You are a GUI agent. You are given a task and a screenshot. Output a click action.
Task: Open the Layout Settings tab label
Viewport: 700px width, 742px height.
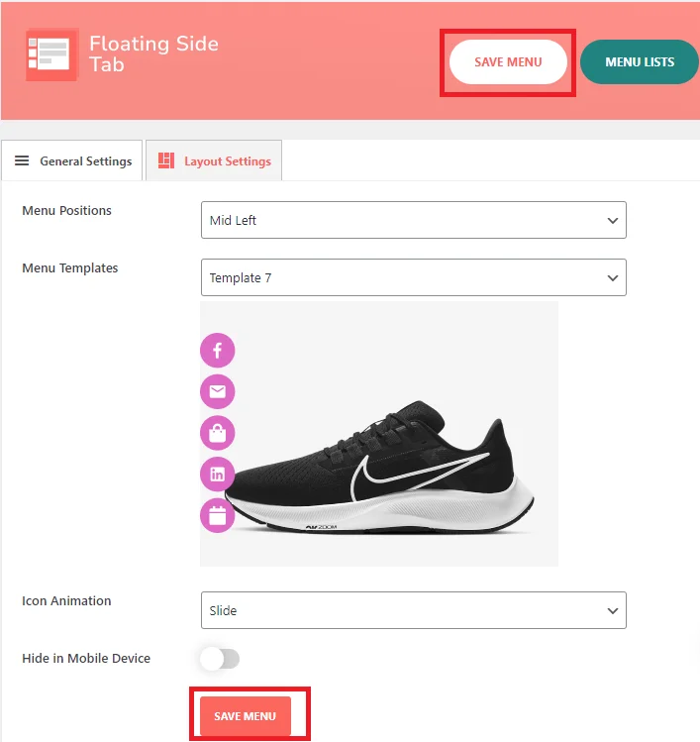227,161
